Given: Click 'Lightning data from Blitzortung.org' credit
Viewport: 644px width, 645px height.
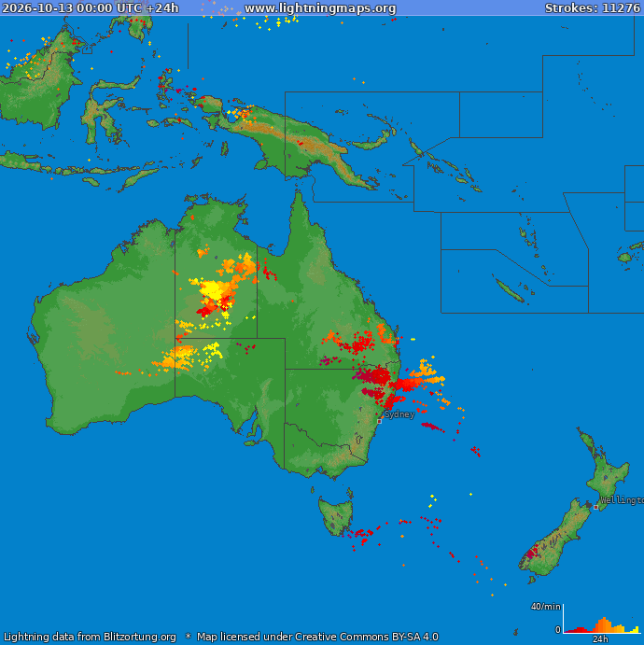Looking at the screenshot, I should click(90, 637).
